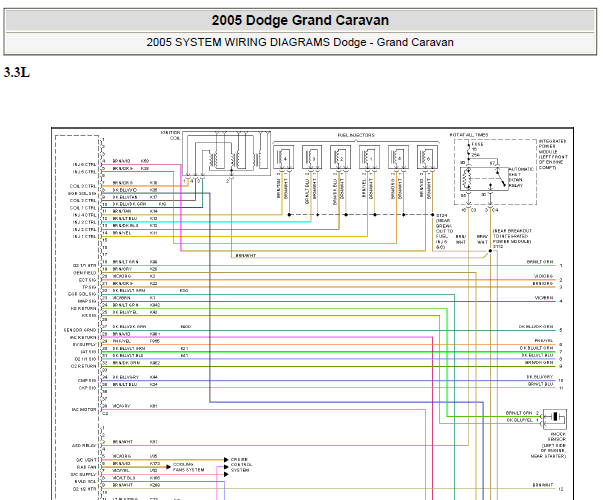603x500 pixels.
Task: Click the 'DK BLU/GRY' label at right output 10
Action: pos(540,377)
